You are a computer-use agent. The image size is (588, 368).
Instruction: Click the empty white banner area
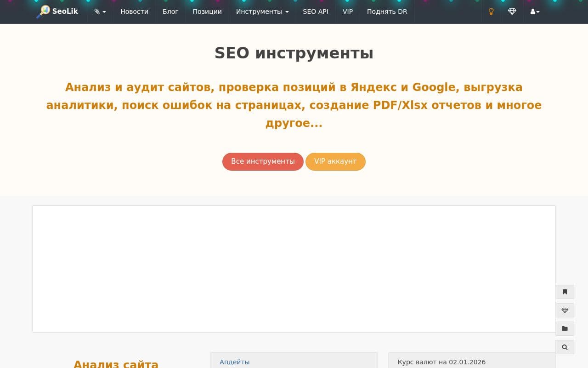(294, 269)
